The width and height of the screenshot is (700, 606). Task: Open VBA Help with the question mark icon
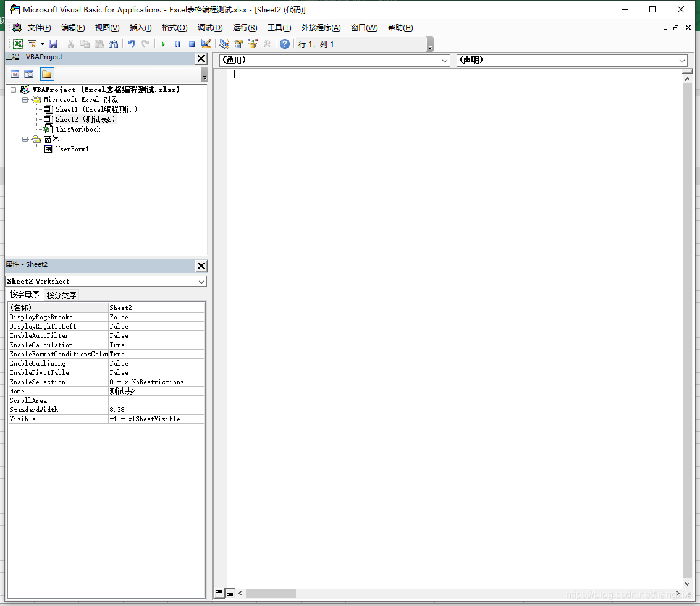pos(285,44)
